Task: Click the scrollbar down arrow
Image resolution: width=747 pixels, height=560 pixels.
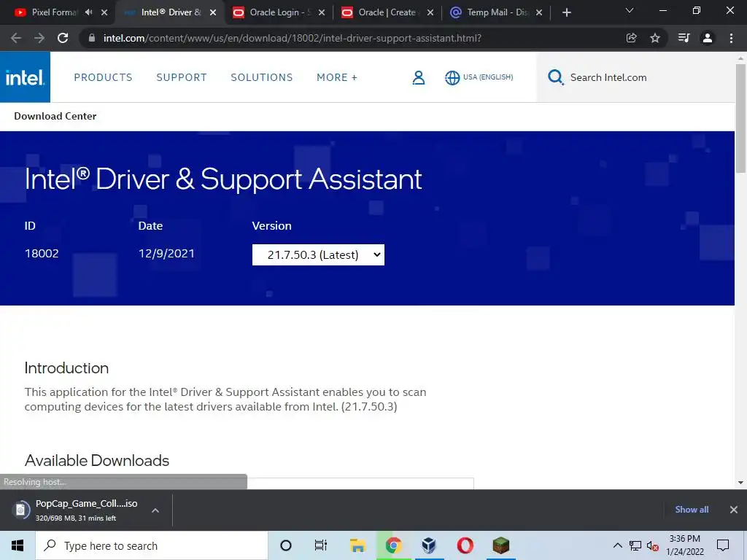Action: click(x=740, y=483)
